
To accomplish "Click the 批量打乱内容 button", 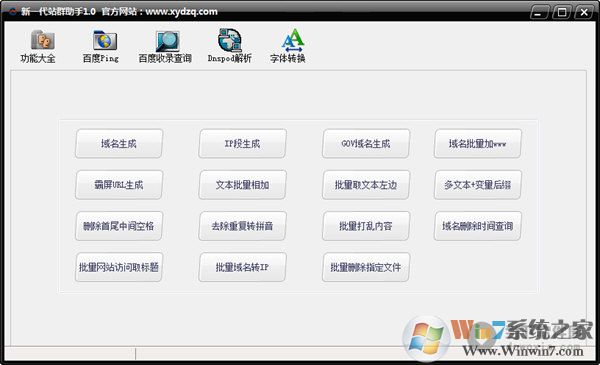I will [x=366, y=226].
